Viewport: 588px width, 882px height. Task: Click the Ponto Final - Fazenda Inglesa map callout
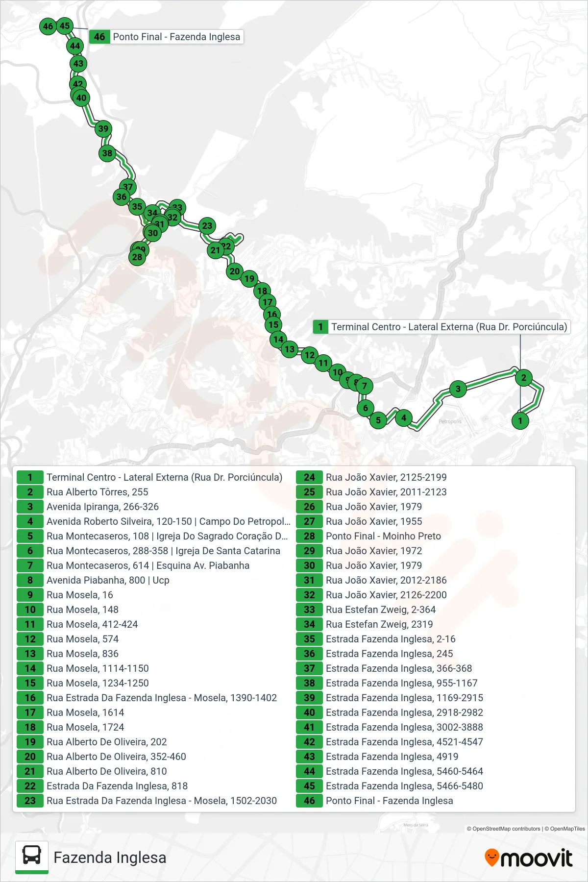[x=166, y=37]
